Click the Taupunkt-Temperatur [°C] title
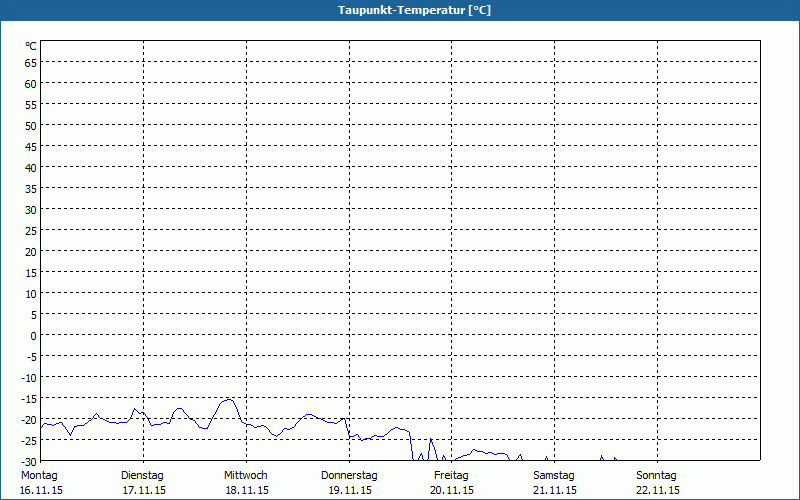The height and width of the screenshot is (500, 800). tap(414, 10)
